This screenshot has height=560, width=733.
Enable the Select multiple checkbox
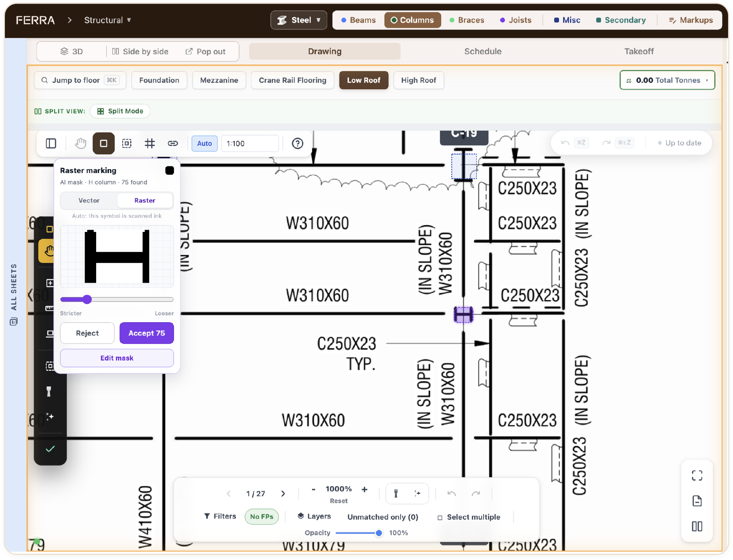pos(440,517)
